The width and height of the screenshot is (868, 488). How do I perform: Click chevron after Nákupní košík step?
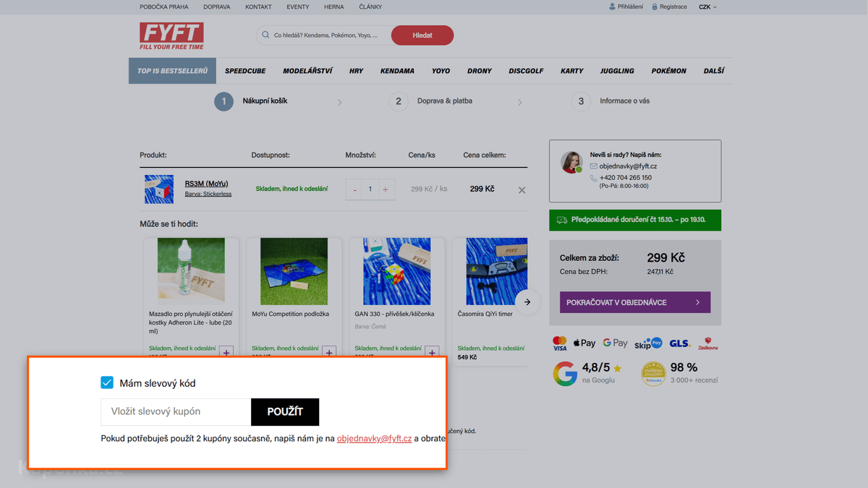[x=340, y=103]
